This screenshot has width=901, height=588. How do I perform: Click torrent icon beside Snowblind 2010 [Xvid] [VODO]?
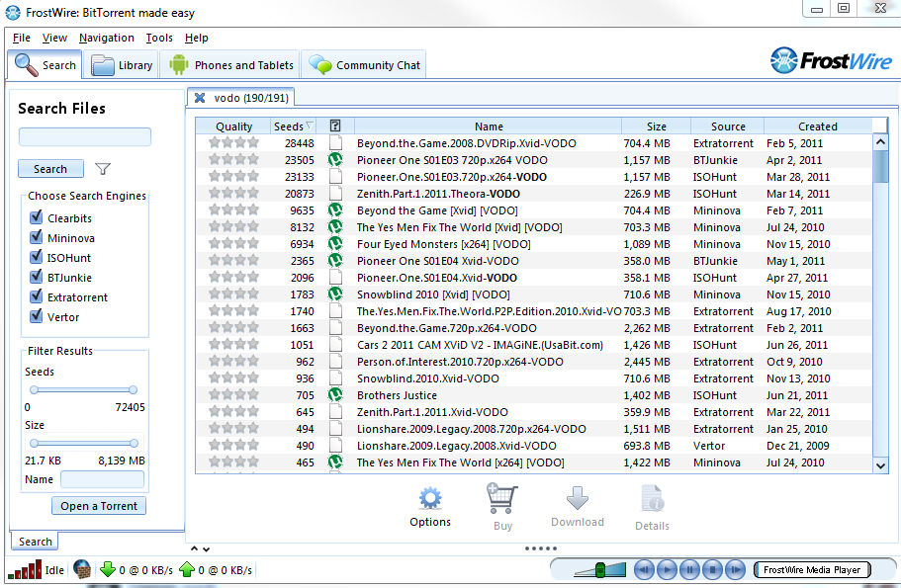tap(335, 294)
